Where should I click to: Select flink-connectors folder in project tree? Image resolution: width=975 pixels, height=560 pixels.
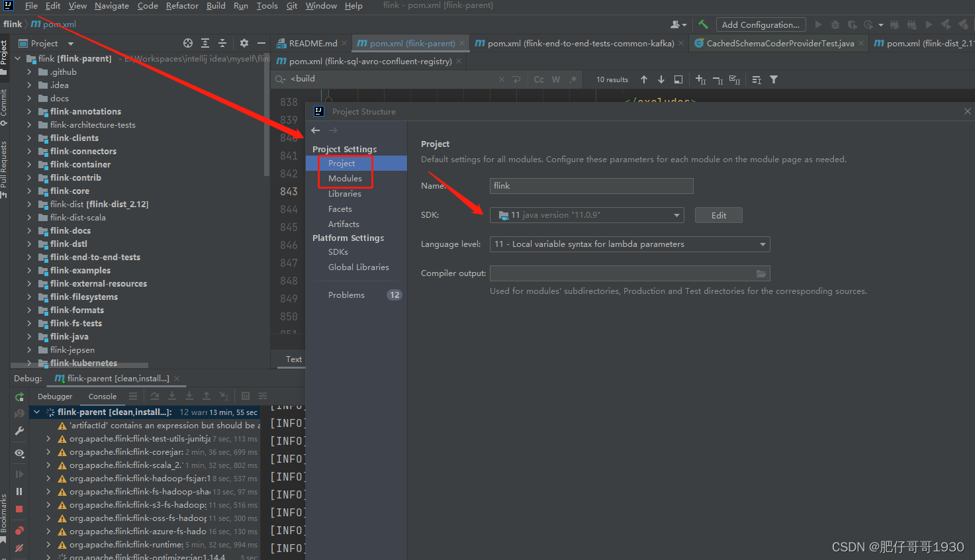pos(83,152)
